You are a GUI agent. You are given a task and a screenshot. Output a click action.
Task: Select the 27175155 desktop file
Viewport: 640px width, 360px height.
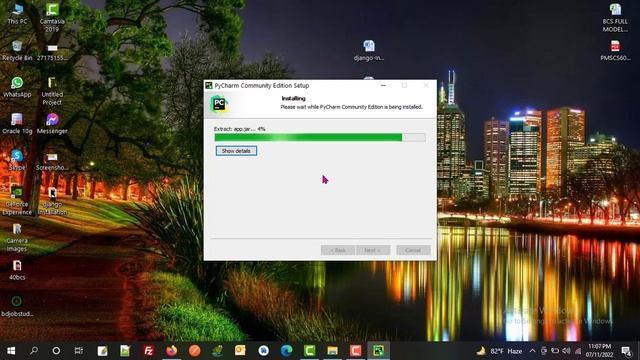point(52,52)
